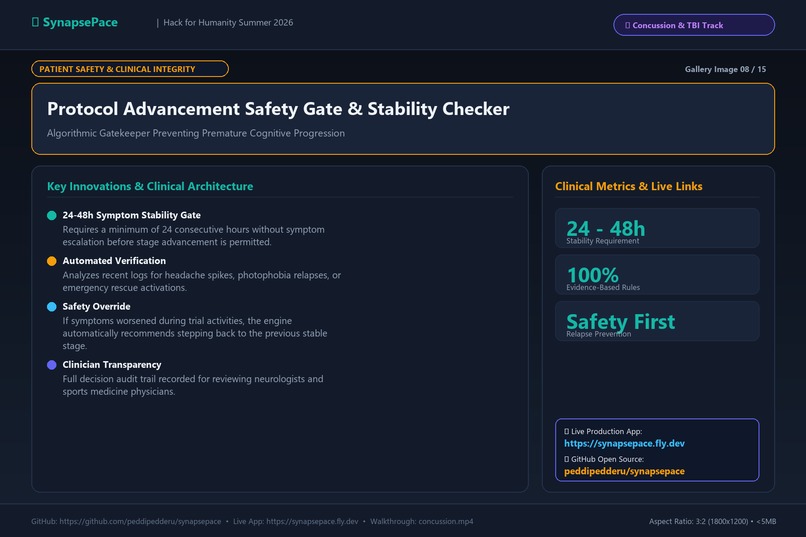Click the orange bullet beside Automated Verification

click(51, 261)
